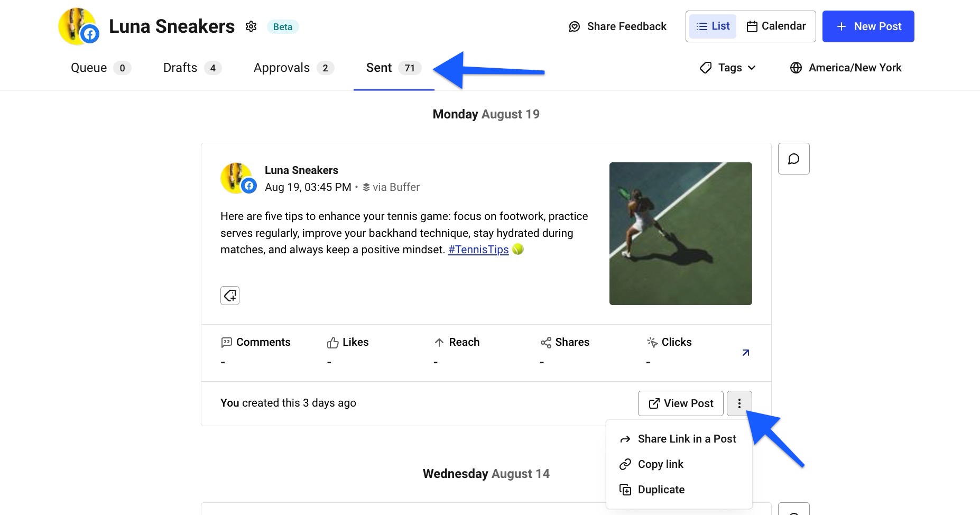Click the View Post button
The width and height of the screenshot is (980, 515).
pos(681,403)
